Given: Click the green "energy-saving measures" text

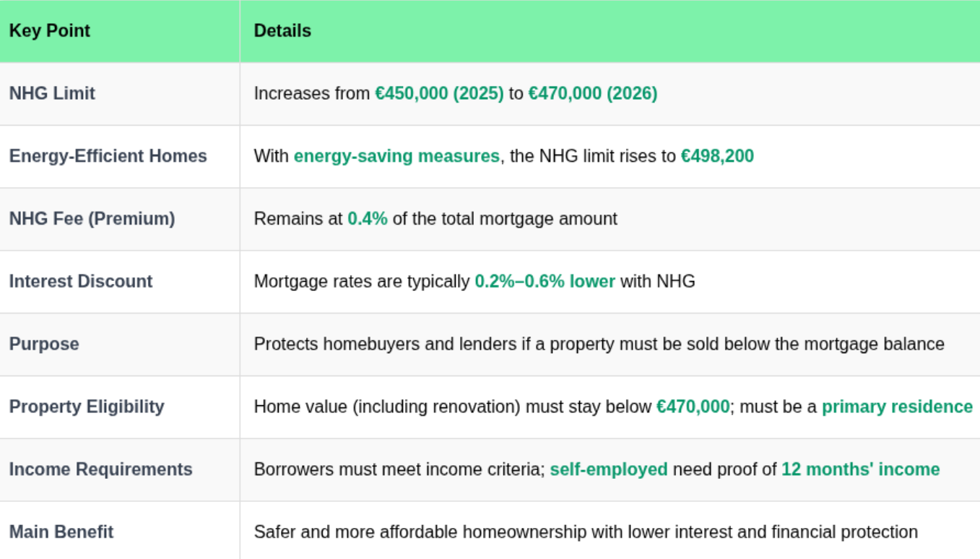Looking at the screenshot, I should (396, 156).
